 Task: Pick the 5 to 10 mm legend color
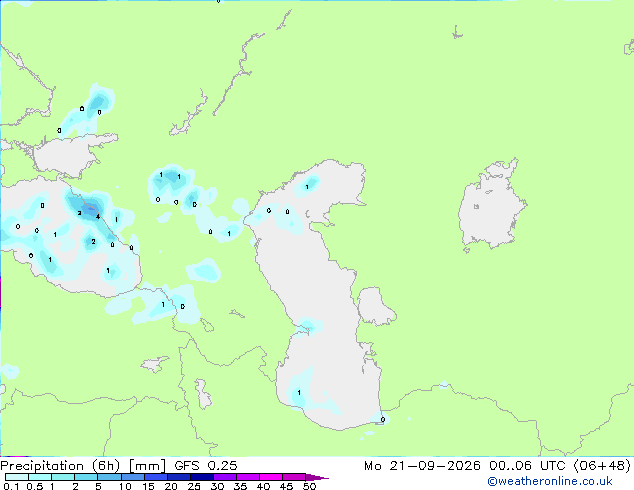click(x=110, y=477)
